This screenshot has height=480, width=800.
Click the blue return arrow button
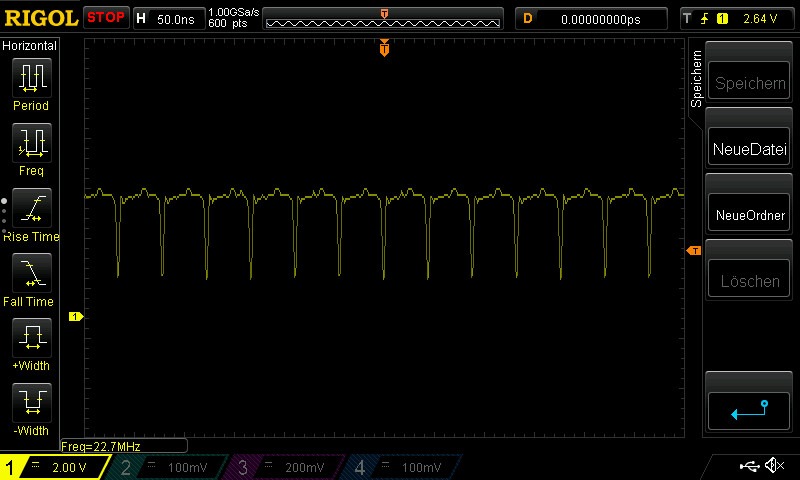749,410
